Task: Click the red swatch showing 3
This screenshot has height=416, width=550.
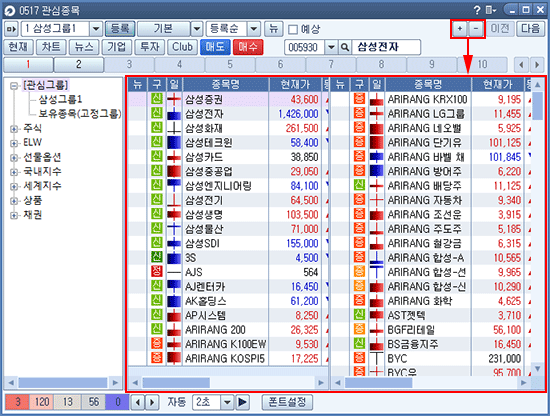Action: [x=18, y=402]
